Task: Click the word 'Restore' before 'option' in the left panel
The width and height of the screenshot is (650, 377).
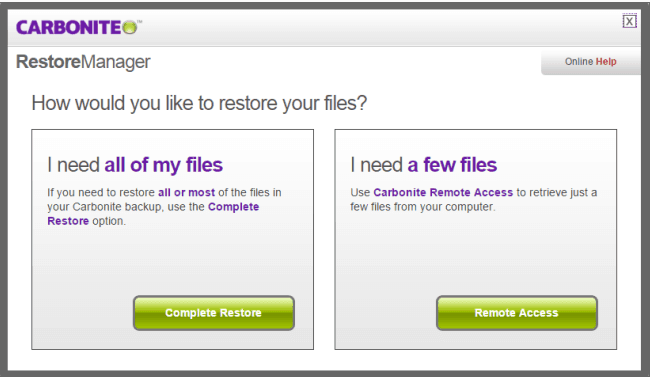Action: 68,221
